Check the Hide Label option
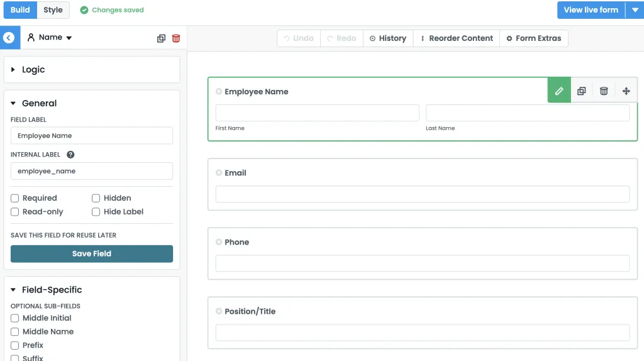Screen dimensions: 644x361 click(x=96, y=212)
